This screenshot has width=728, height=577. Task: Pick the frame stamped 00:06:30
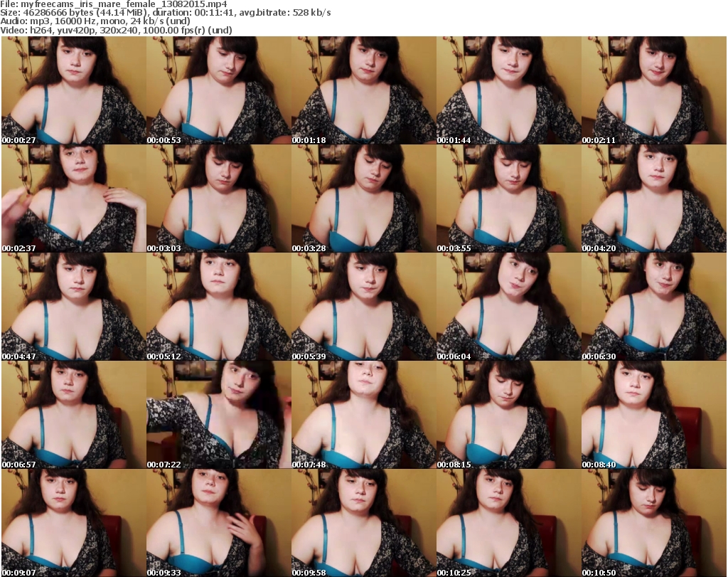tap(654, 307)
